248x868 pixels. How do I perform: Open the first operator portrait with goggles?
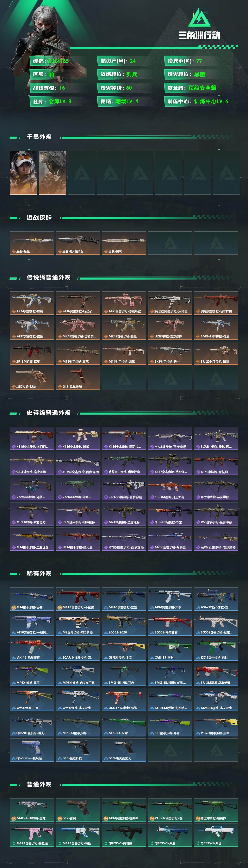pos(23,173)
